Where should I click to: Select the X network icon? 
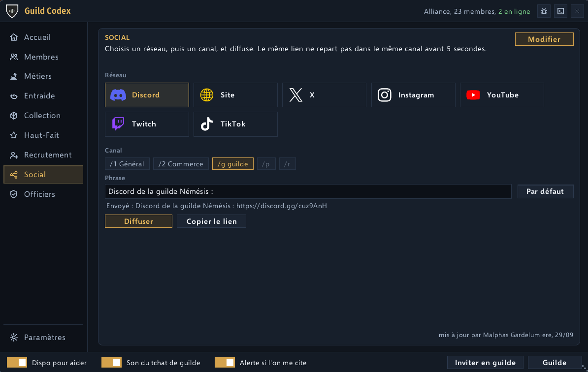tap(295, 95)
